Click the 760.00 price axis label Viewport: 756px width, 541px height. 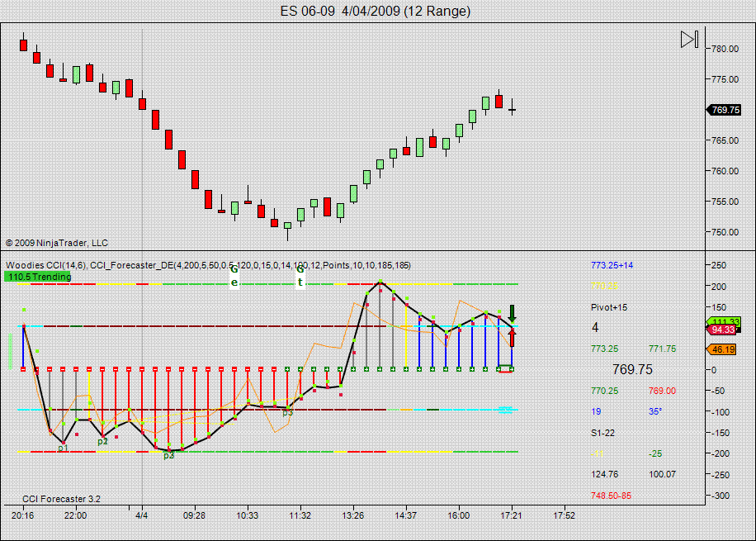[725, 171]
